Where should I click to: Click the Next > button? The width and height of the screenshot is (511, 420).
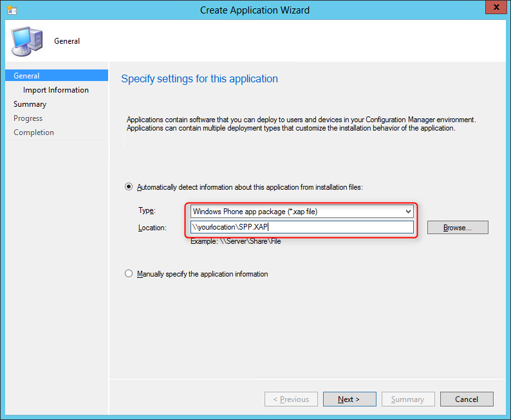[349, 399]
